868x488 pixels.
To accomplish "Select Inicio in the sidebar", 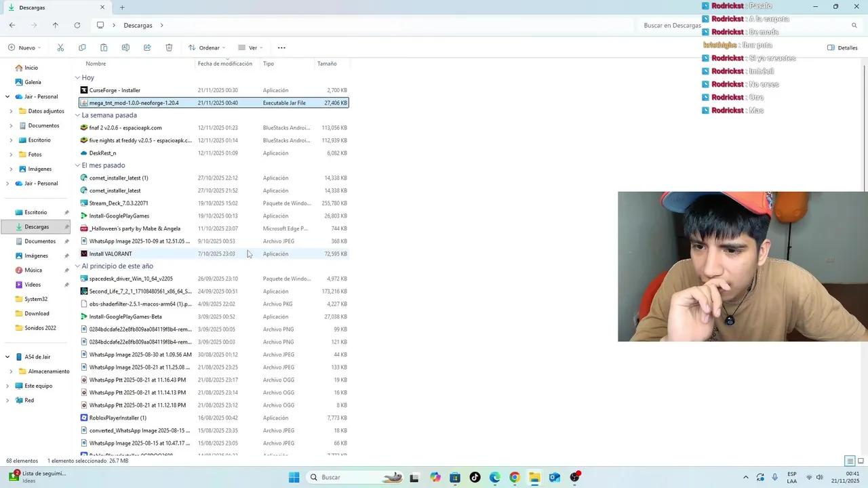I will click(31, 68).
